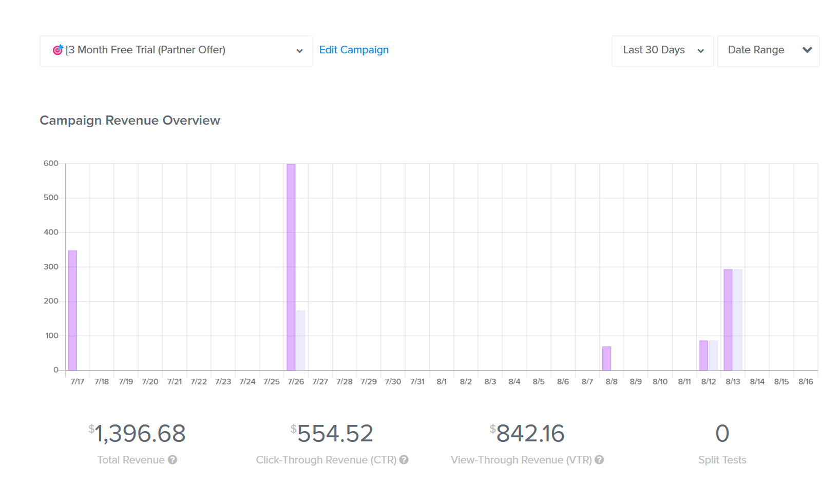The image size is (840, 504).
Task: Click the dropdown arrow in campaign selector
Action: pos(300,51)
